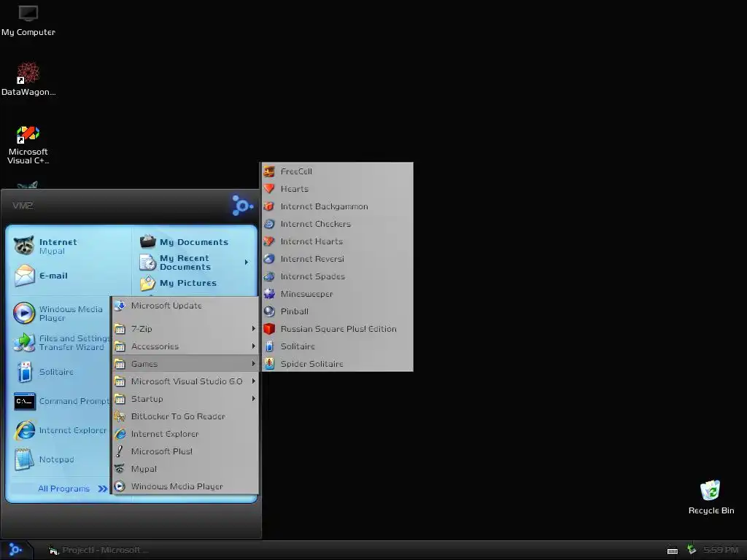Open Windows Media Player in recent programs
Viewport: 747px width, 560px height.
tap(61, 314)
